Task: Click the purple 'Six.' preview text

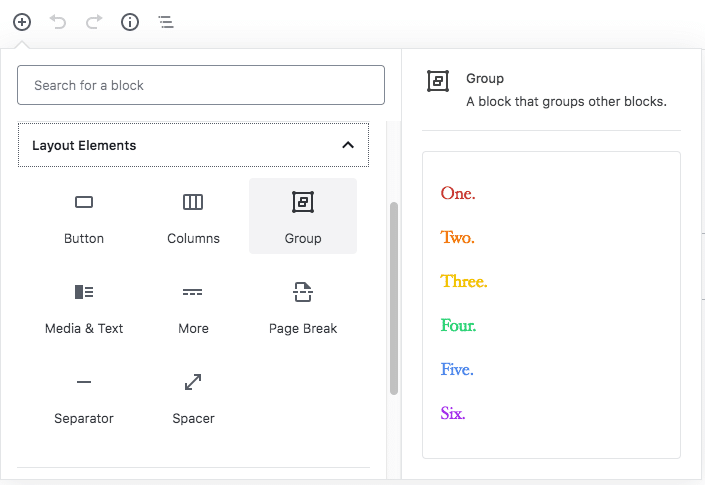Action: 453,413
